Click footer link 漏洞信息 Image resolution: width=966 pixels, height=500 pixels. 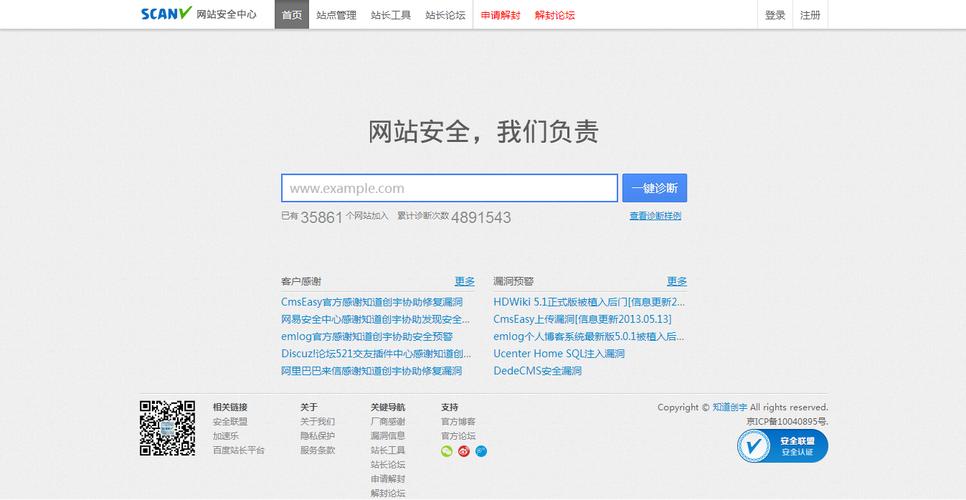pos(388,436)
